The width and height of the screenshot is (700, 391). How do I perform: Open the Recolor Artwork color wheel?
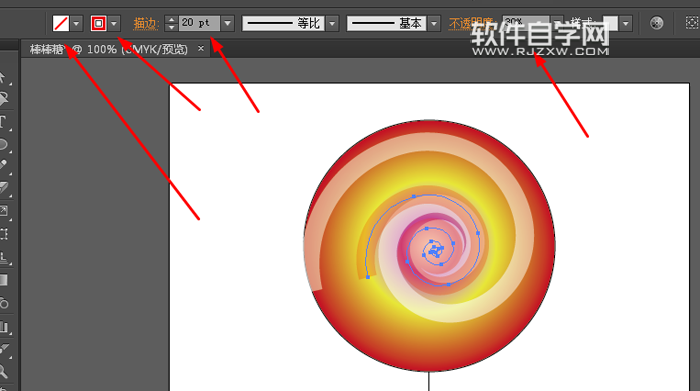click(656, 23)
